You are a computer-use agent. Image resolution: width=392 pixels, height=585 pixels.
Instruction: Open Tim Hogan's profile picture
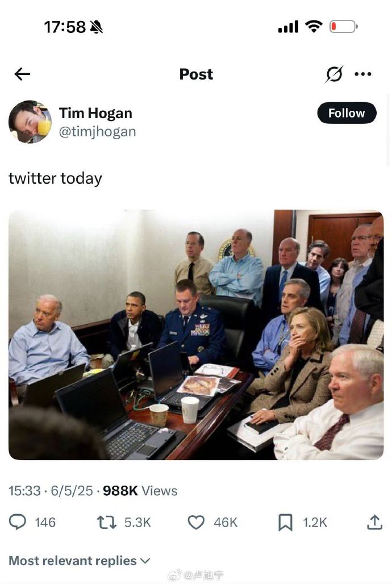point(30,122)
